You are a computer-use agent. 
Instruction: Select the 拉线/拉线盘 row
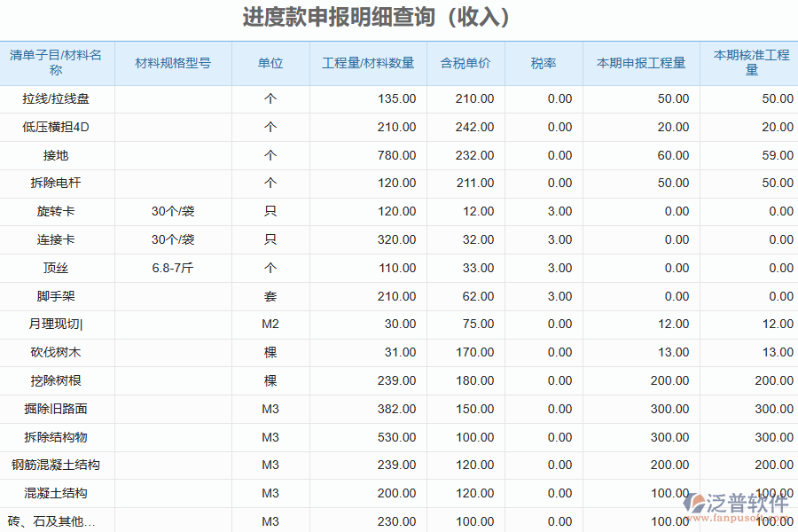(x=57, y=99)
